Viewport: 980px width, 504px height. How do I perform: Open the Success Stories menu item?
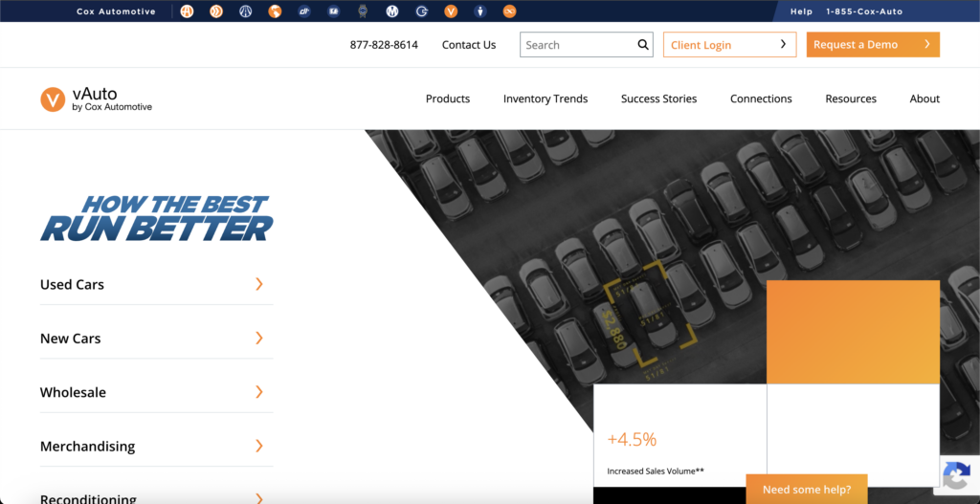coord(658,99)
